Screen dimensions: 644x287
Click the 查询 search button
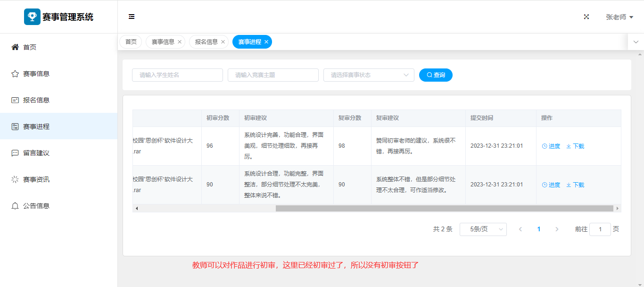(x=436, y=75)
